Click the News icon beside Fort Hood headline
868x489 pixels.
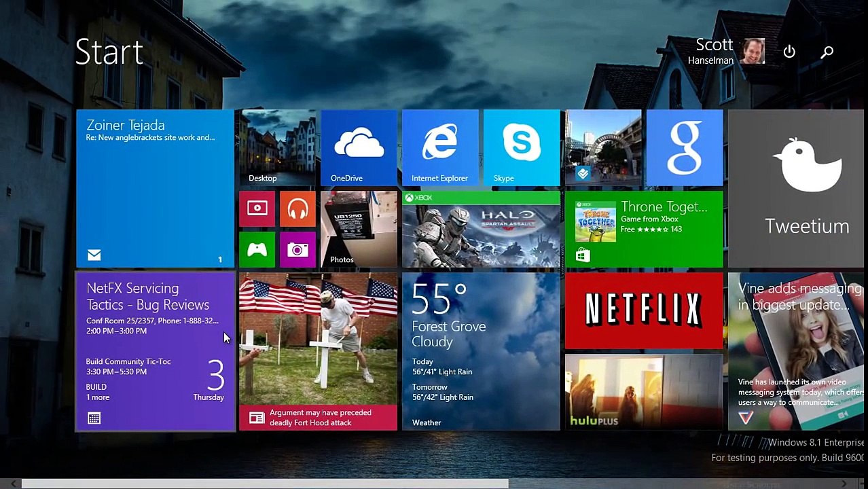(x=256, y=418)
